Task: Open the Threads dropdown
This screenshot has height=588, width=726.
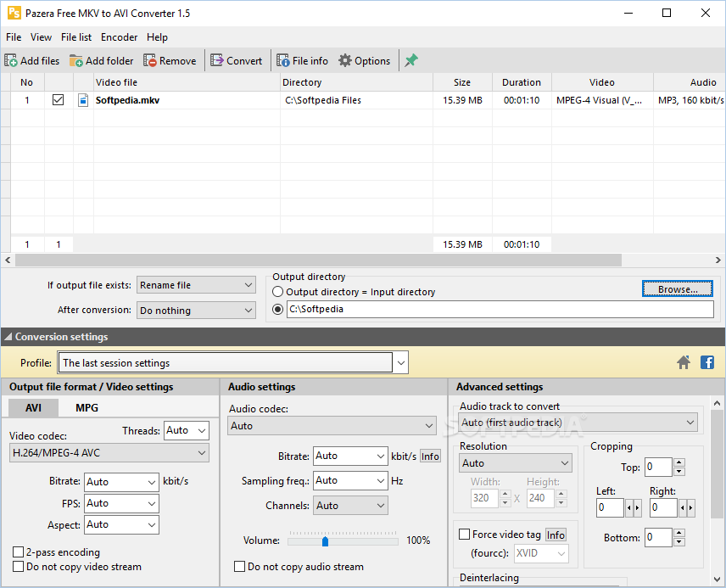Action: (187, 430)
